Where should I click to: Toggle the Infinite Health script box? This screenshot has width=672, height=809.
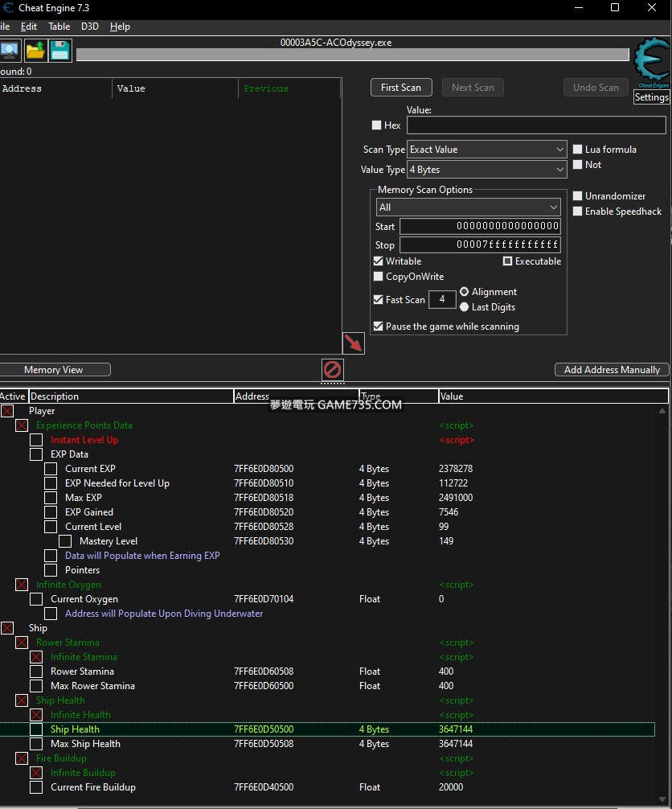(36, 715)
